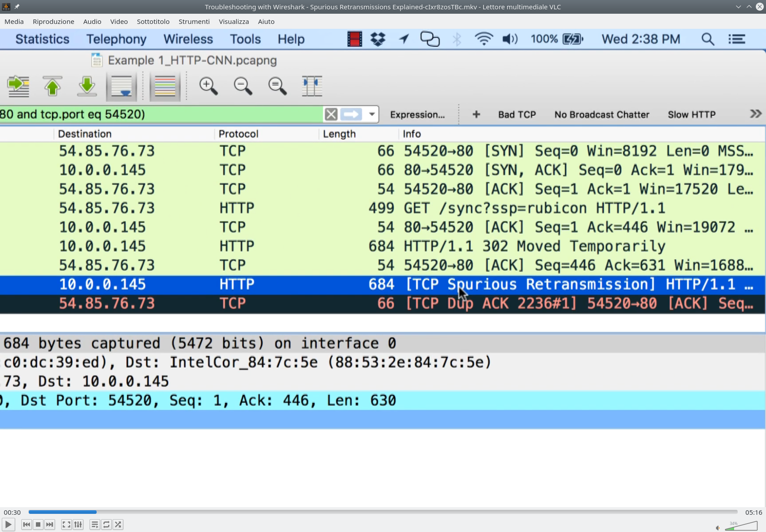Click the screen mirroring icon
The width and height of the screenshot is (766, 532).
[430, 39]
